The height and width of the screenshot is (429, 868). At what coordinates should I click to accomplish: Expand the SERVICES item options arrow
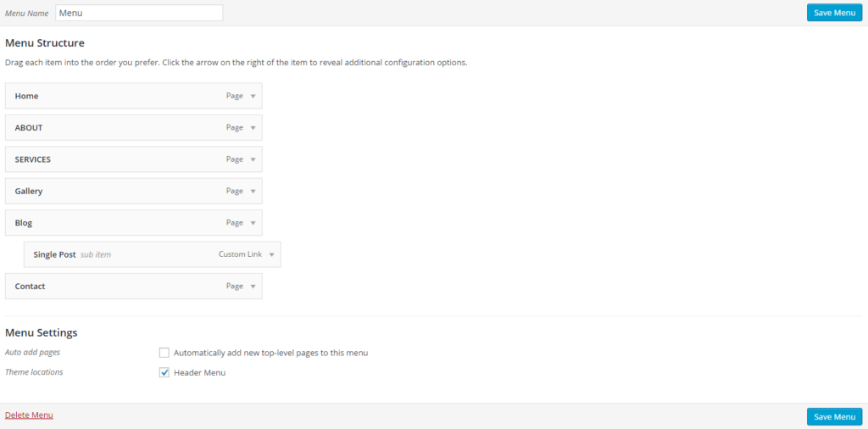click(x=253, y=159)
